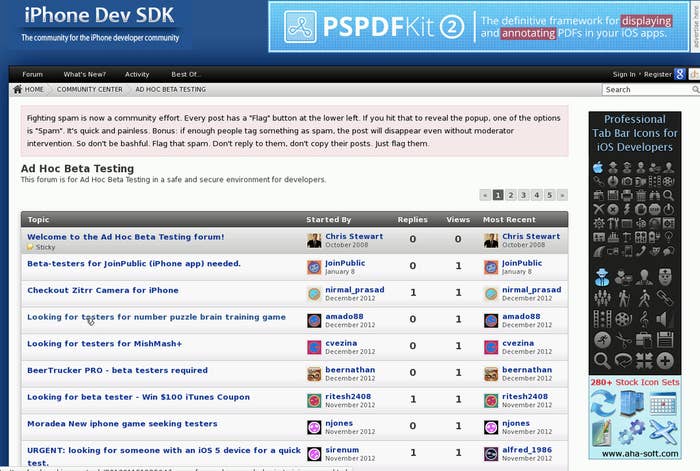Click the refresh arrows icon in stock icons ad

tap(603, 403)
